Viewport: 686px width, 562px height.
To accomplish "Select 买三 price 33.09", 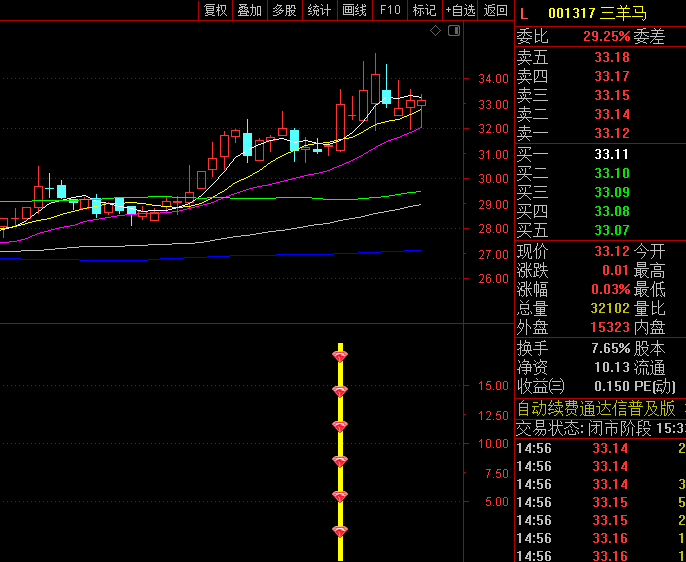I will [x=612, y=192].
